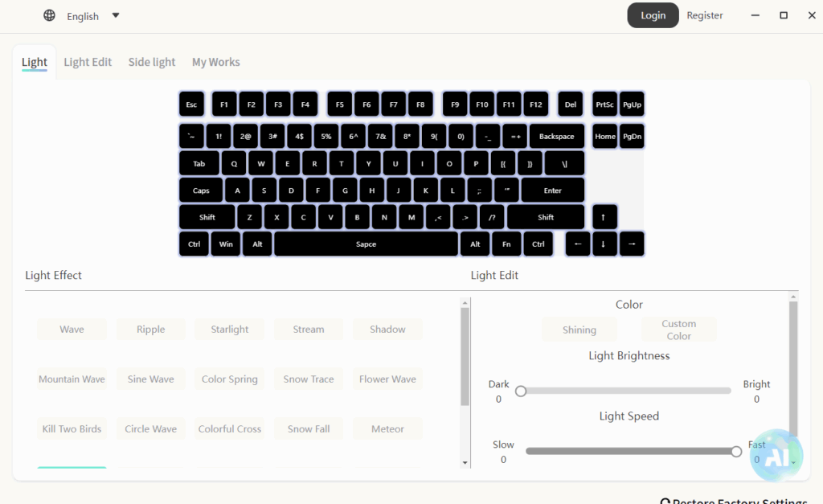Screen dimensions: 823x504
Task: Open the Side light tab
Action: click(x=152, y=62)
